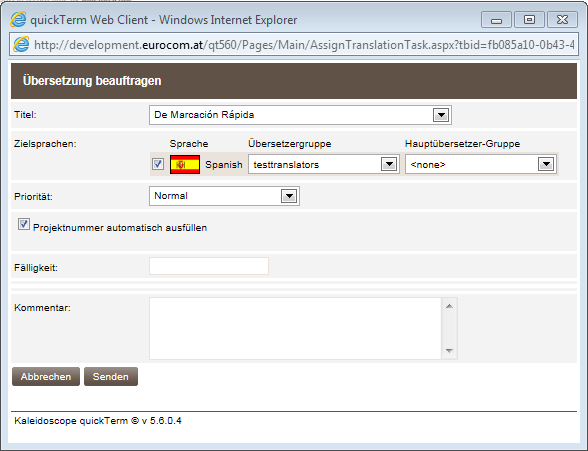588x451 pixels.
Task: Click the Fälligkeit label
Action: [x=36, y=268]
